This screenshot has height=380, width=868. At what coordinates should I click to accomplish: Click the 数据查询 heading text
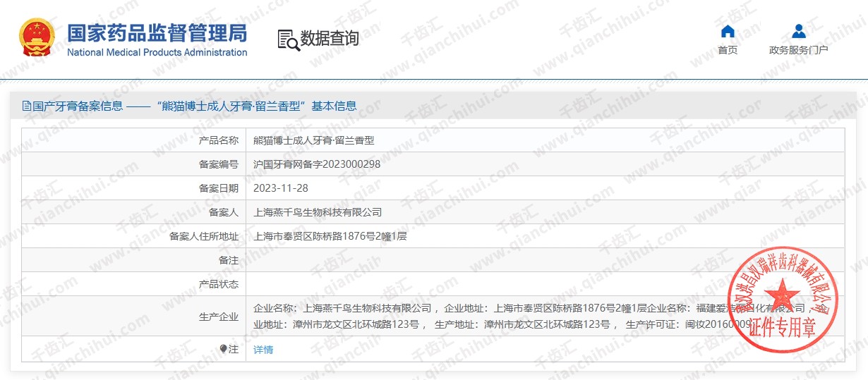330,39
